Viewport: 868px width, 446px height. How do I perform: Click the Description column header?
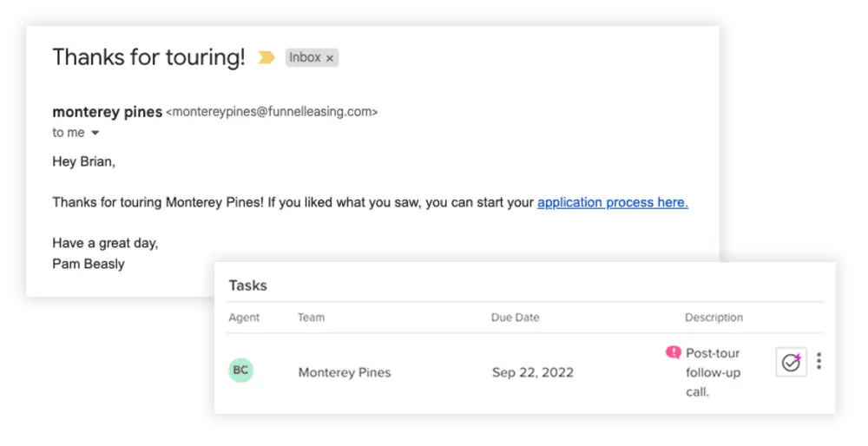[713, 318]
